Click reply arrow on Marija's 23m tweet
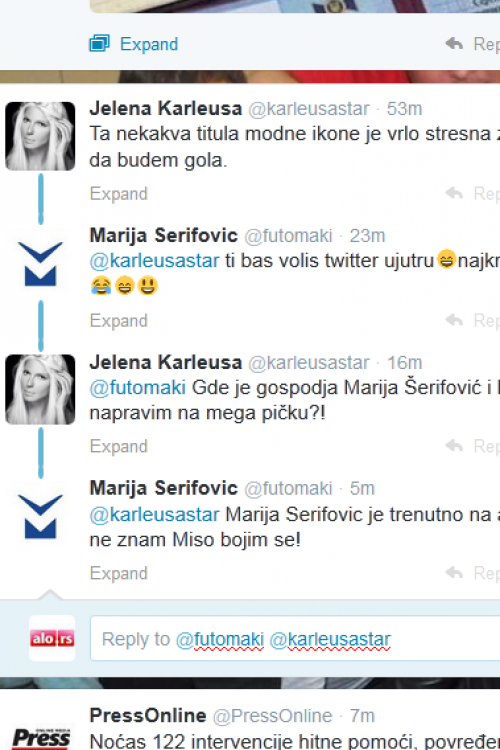This screenshot has height=750, width=500. [454, 320]
